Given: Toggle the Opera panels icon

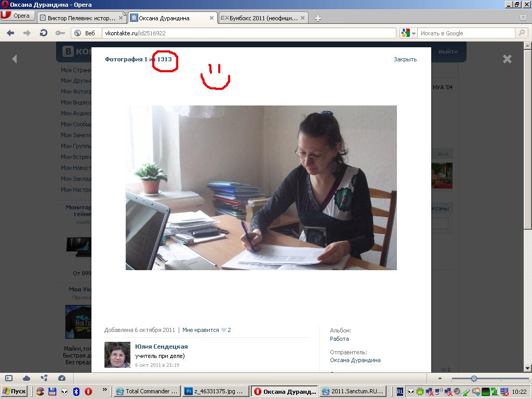Looking at the screenshot, I should pos(9,378).
